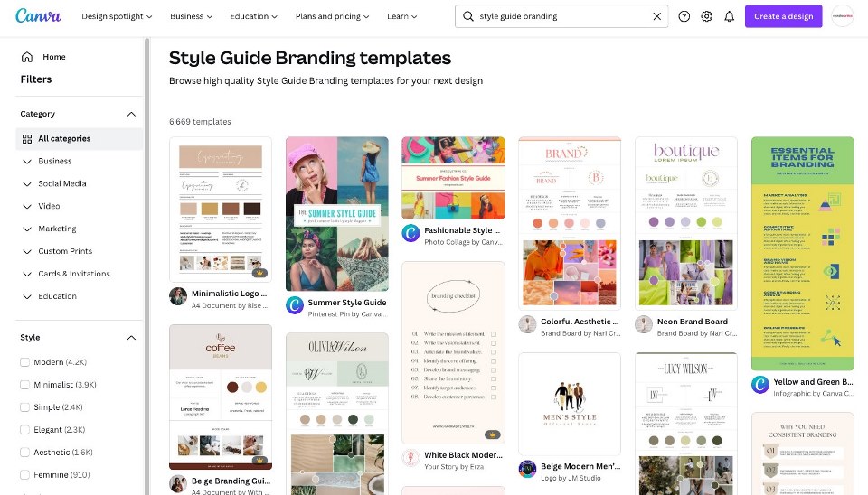Clear the search field with X

657,16
